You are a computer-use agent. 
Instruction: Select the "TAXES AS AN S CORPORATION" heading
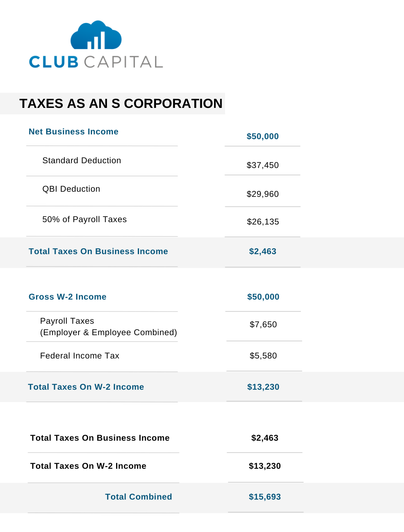tap(121, 104)
